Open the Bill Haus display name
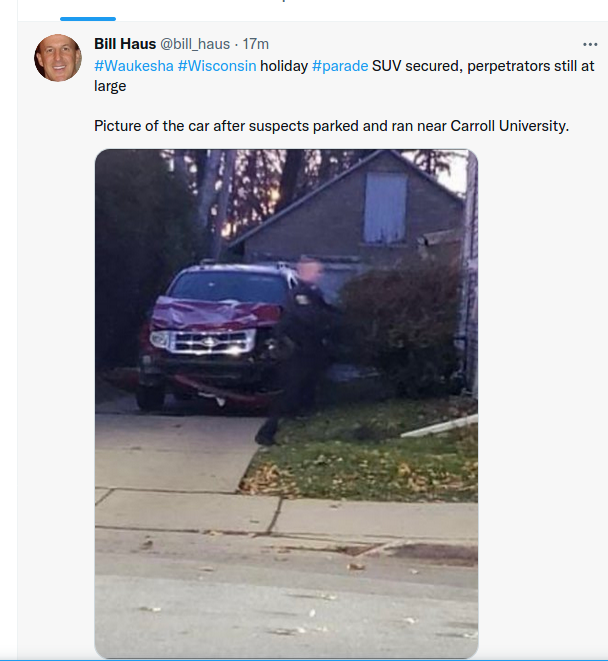608x661 pixels. pos(125,44)
